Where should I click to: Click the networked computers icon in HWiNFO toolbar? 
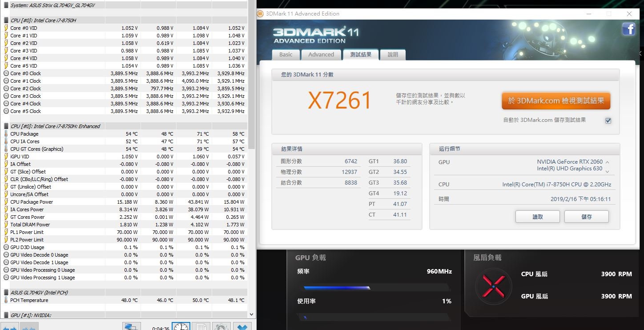point(132,326)
